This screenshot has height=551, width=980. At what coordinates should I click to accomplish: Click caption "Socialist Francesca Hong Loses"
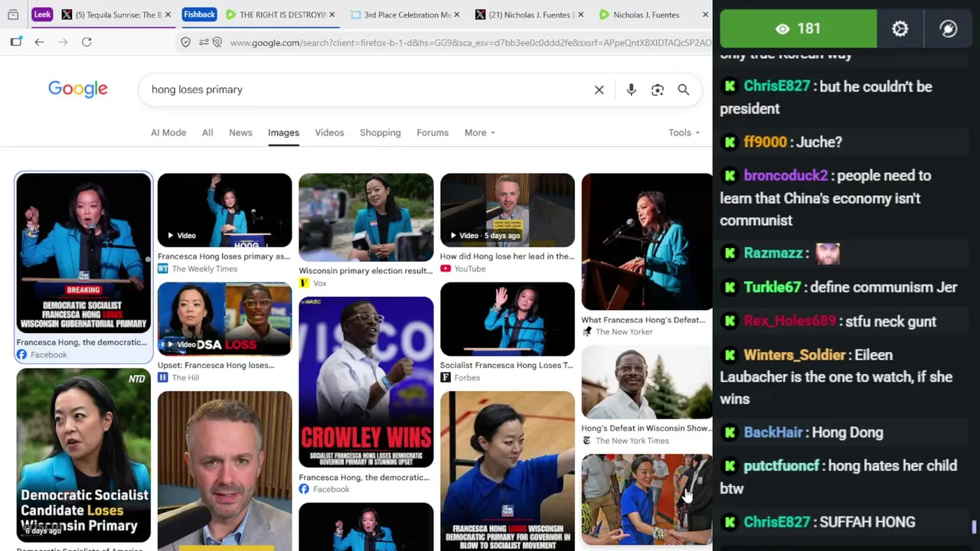tap(507, 365)
